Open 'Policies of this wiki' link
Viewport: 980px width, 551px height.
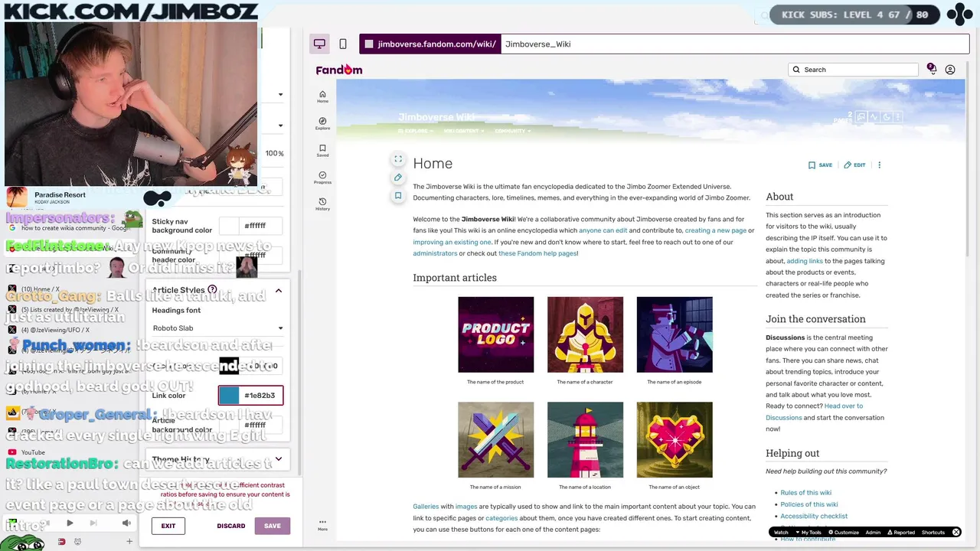[x=809, y=504]
